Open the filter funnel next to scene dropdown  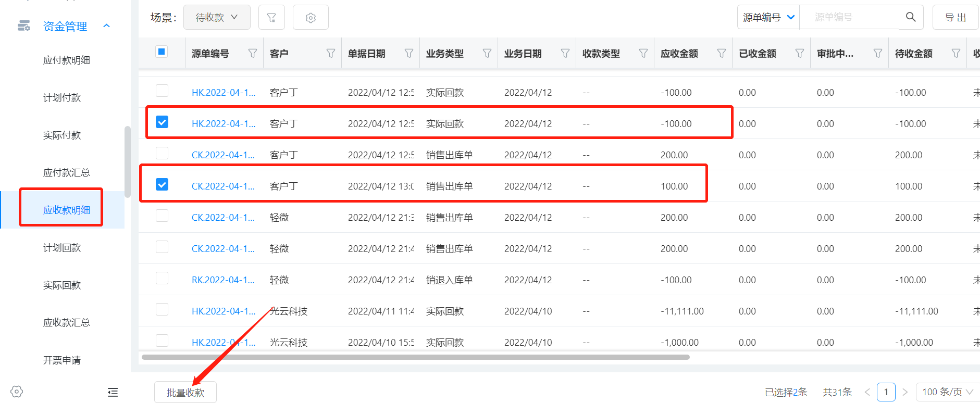point(271,18)
